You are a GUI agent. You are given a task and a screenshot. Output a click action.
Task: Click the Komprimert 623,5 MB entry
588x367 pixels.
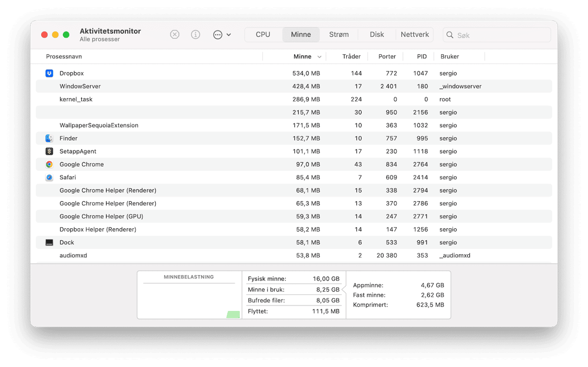pos(398,305)
